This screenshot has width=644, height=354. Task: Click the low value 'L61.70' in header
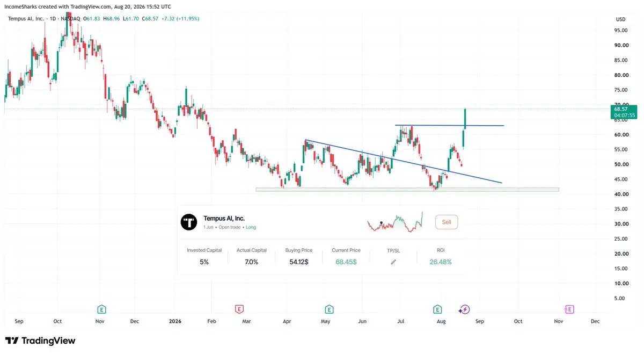click(131, 19)
